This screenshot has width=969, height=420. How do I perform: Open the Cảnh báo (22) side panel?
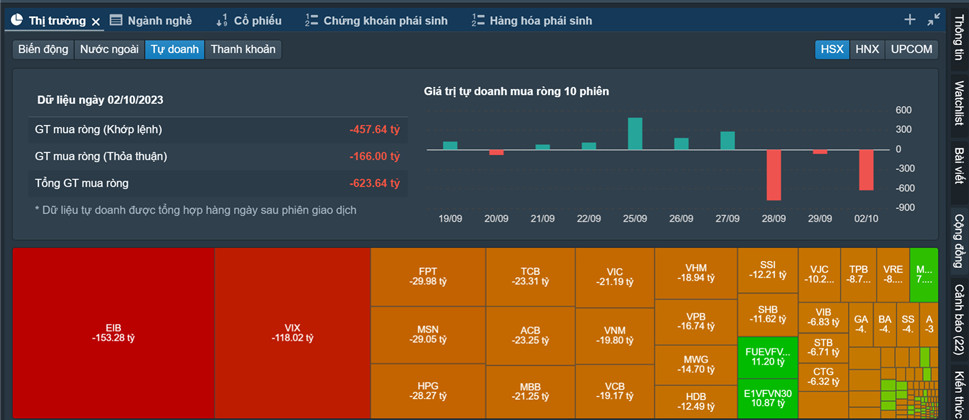tap(958, 318)
